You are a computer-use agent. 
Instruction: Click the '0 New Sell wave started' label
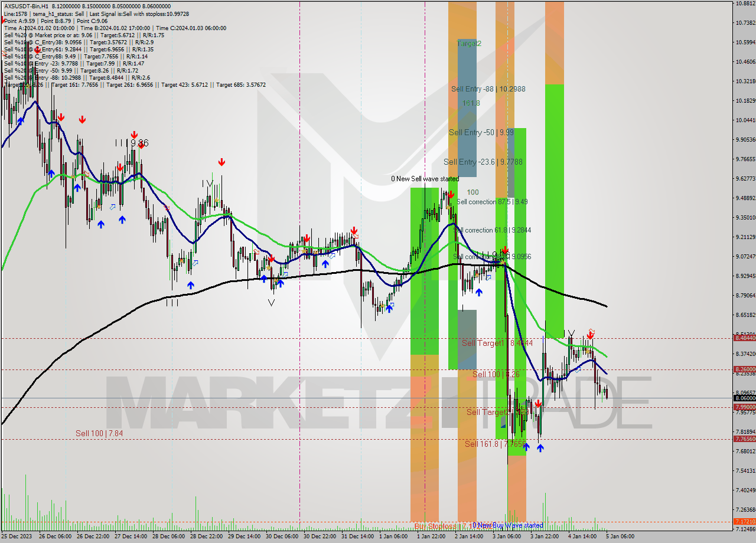point(425,178)
